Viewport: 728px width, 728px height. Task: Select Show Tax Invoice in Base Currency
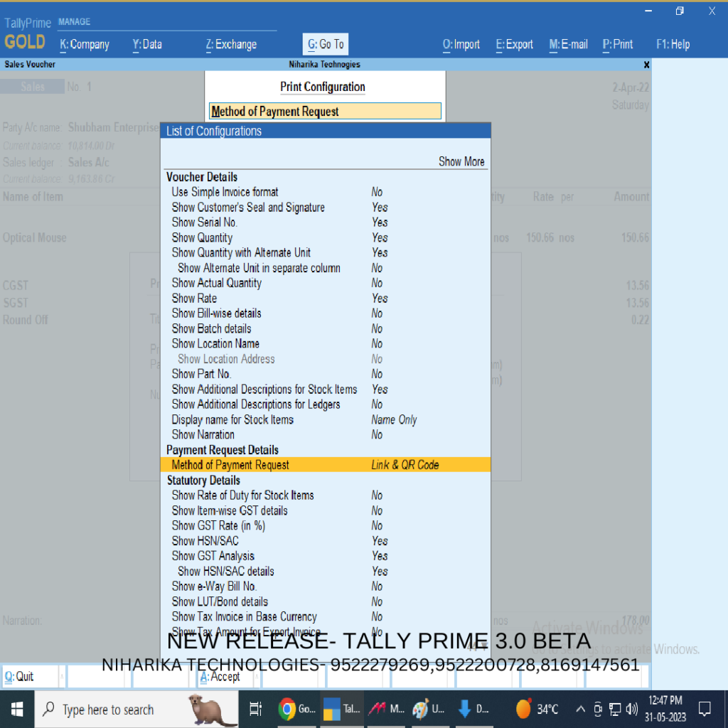pyautogui.click(x=325, y=617)
